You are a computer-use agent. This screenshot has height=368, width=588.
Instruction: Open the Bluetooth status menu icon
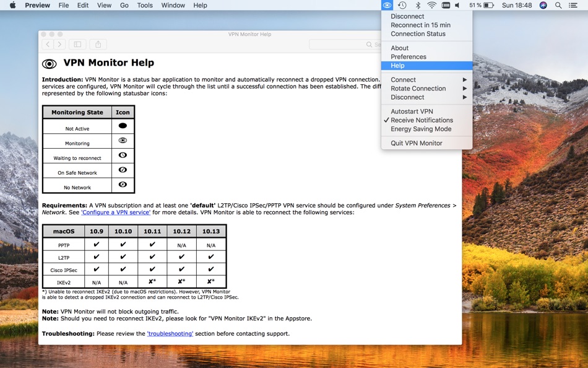[x=418, y=5]
